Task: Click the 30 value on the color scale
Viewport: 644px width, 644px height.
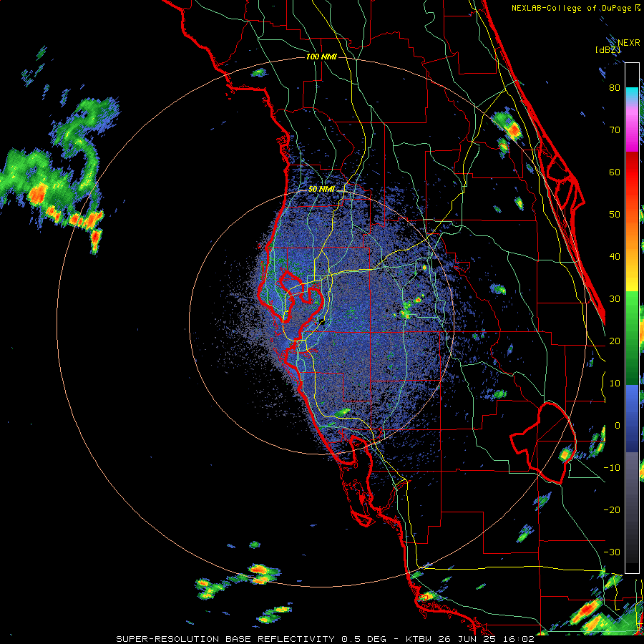Action: click(x=615, y=298)
